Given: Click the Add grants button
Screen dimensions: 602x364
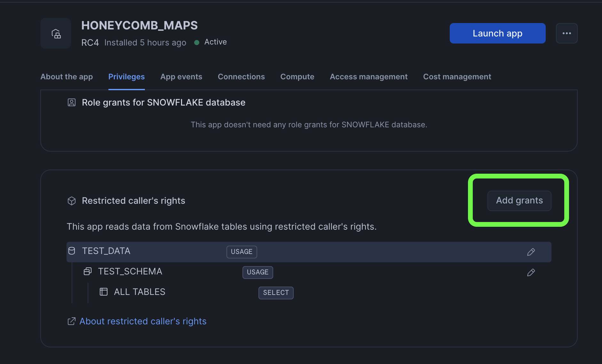Looking at the screenshot, I should pyautogui.click(x=519, y=201).
